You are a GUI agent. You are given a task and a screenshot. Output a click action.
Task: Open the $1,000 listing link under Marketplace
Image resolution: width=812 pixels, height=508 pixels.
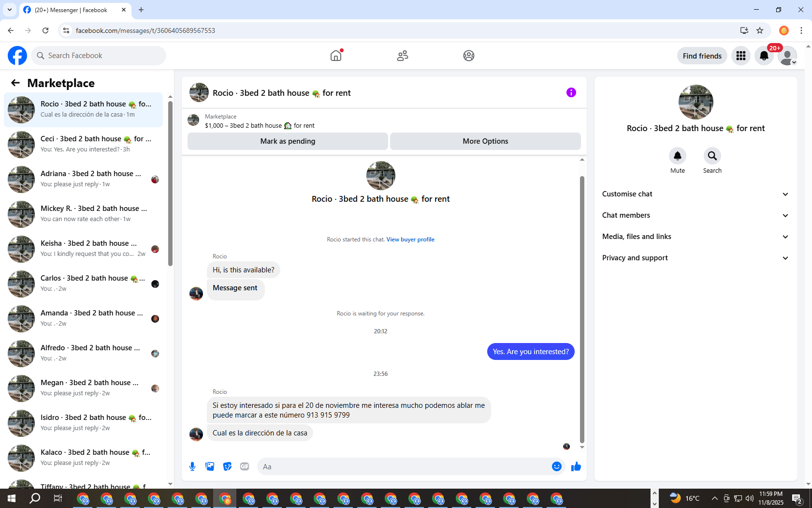(x=260, y=126)
